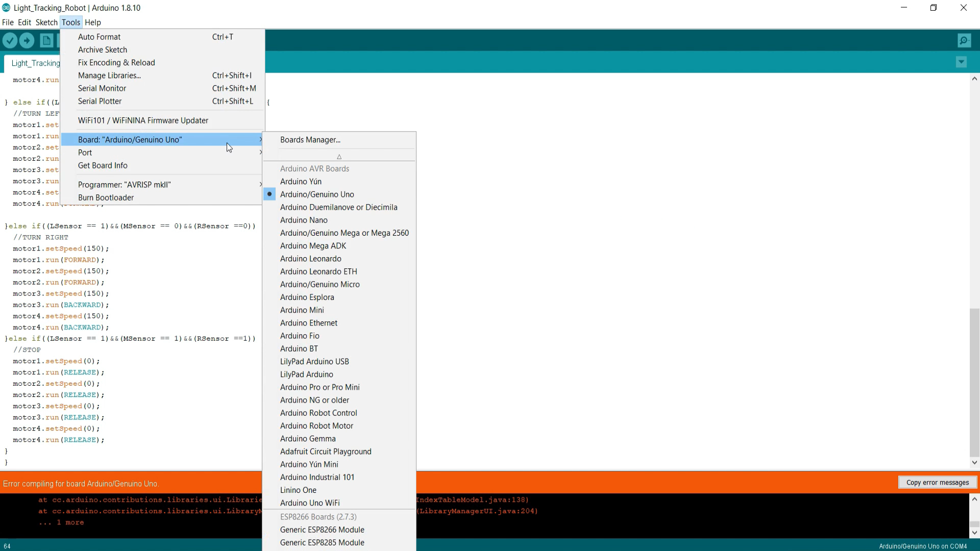The height and width of the screenshot is (551, 980).
Task: Open Serial Plotter menu entry
Action: (x=162, y=101)
